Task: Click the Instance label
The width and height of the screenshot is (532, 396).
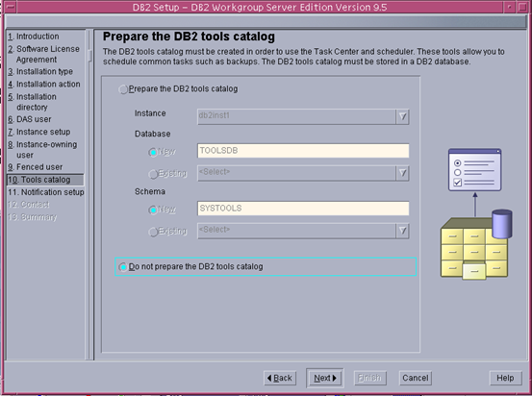Action: click(150, 113)
